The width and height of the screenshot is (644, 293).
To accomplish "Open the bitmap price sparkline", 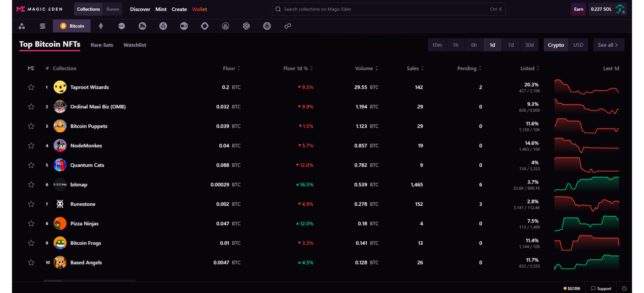I will (587, 184).
